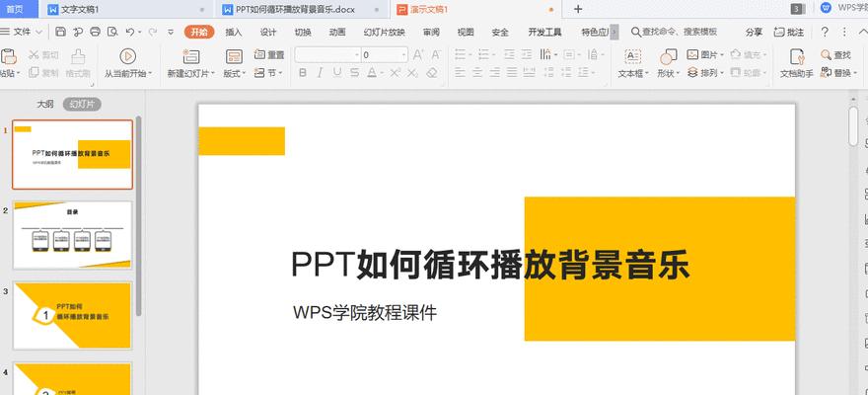Toggle Bold formatting
This screenshot has height=395, width=868.
(x=302, y=72)
